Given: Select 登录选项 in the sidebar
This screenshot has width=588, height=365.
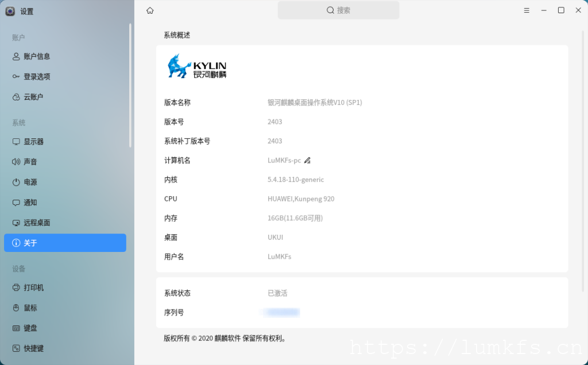Looking at the screenshot, I should 37,77.
